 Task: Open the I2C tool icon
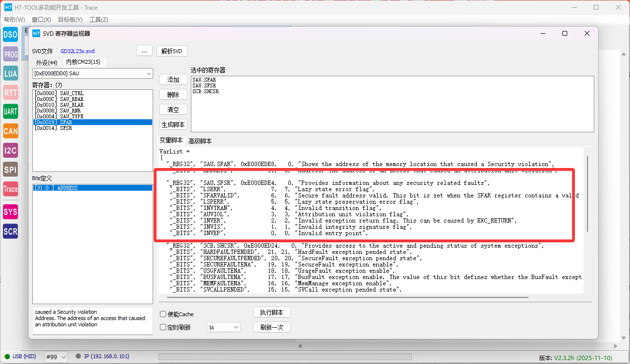click(x=10, y=151)
